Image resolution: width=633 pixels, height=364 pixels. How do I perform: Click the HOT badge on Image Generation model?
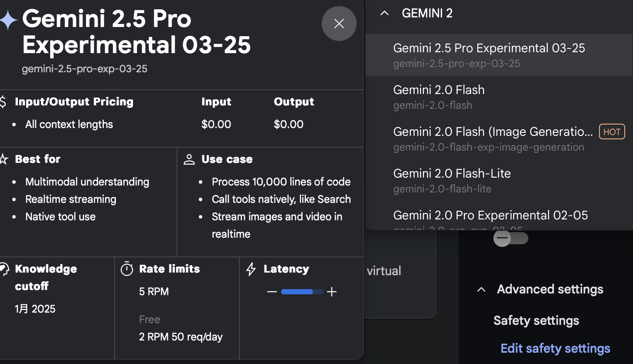point(612,132)
